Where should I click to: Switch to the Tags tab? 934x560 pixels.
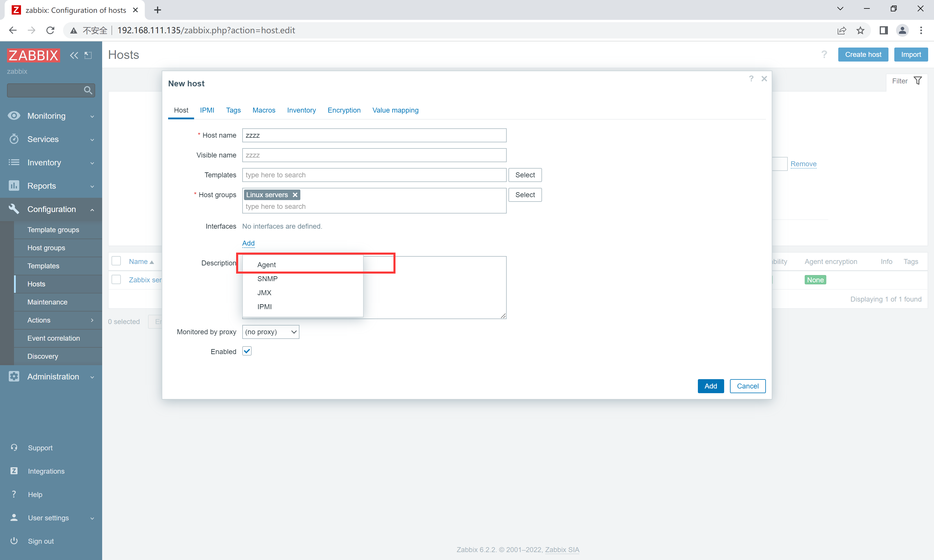(233, 110)
